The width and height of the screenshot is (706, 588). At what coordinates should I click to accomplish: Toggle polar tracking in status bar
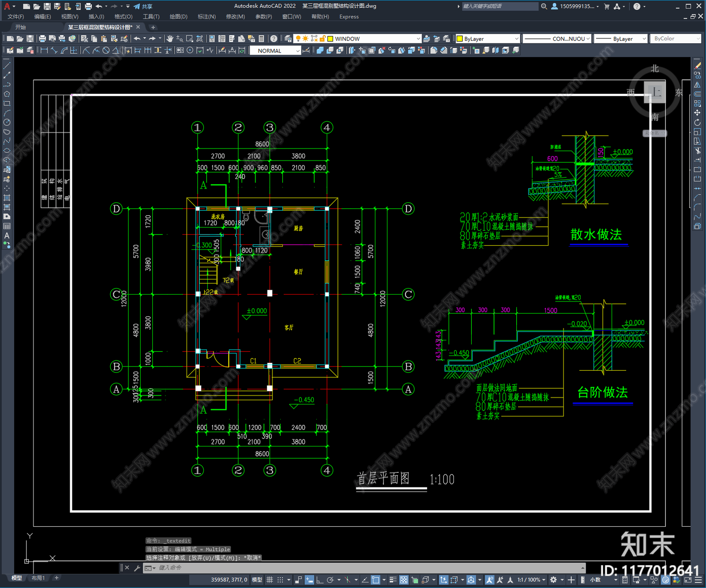pyautogui.click(x=330, y=580)
